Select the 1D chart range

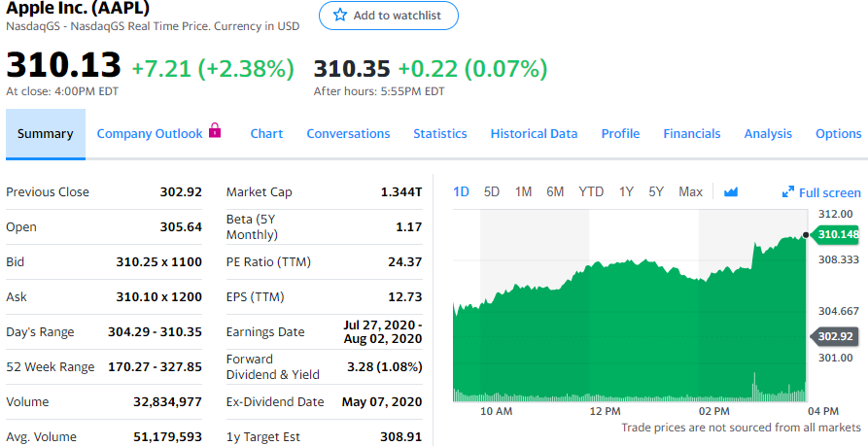462,192
